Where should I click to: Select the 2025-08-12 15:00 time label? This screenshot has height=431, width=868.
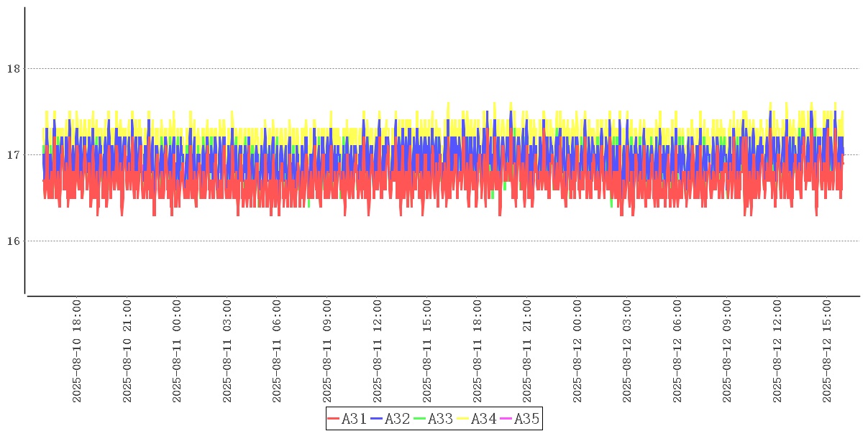[x=827, y=352]
